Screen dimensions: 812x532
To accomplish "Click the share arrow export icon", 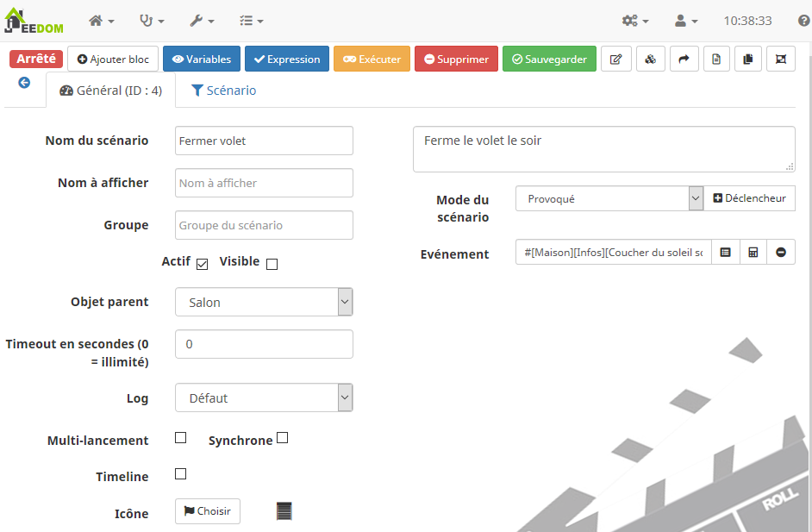I will pos(684,59).
